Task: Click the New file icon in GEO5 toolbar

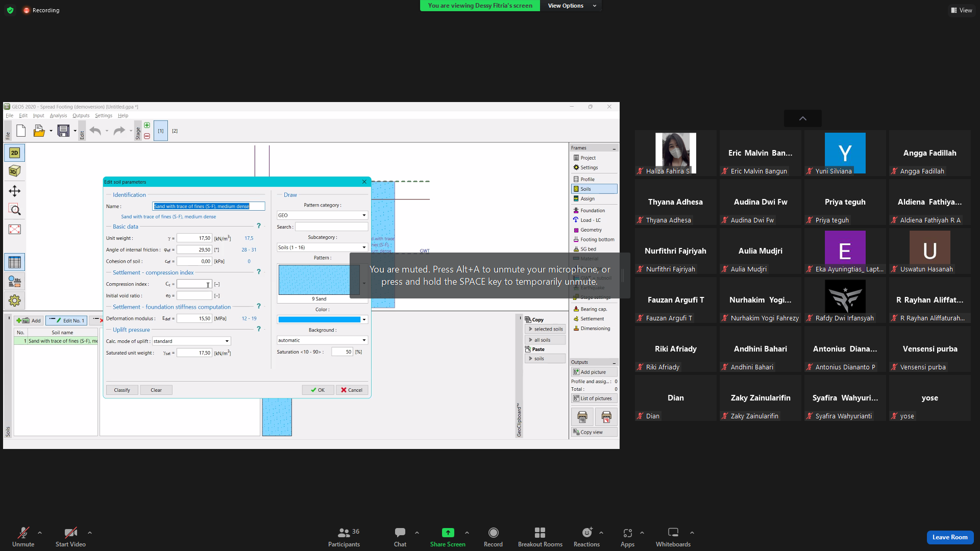Action: tap(21, 131)
